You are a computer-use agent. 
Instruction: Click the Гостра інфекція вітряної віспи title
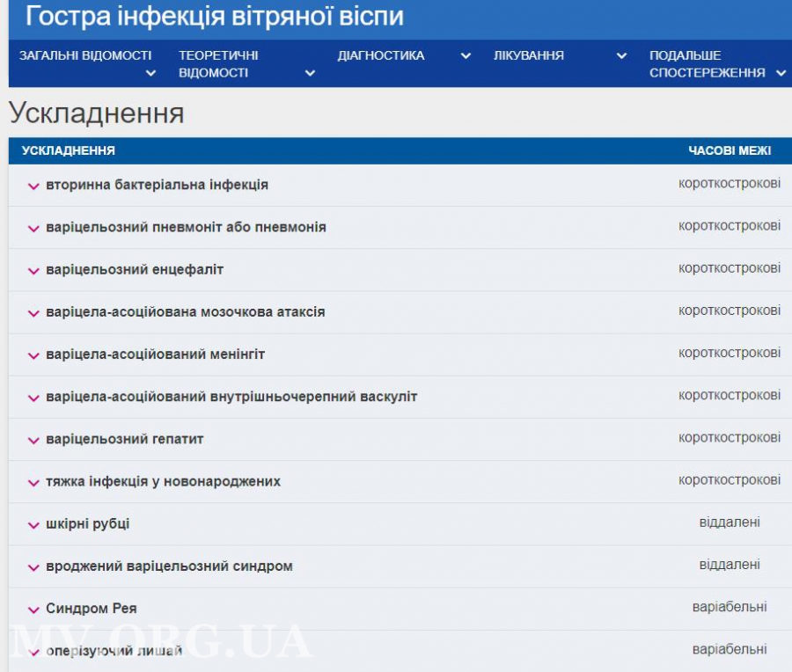click(215, 16)
